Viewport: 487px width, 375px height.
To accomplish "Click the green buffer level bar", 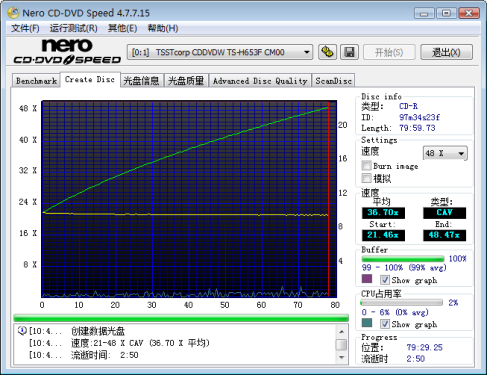I will (x=403, y=259).
